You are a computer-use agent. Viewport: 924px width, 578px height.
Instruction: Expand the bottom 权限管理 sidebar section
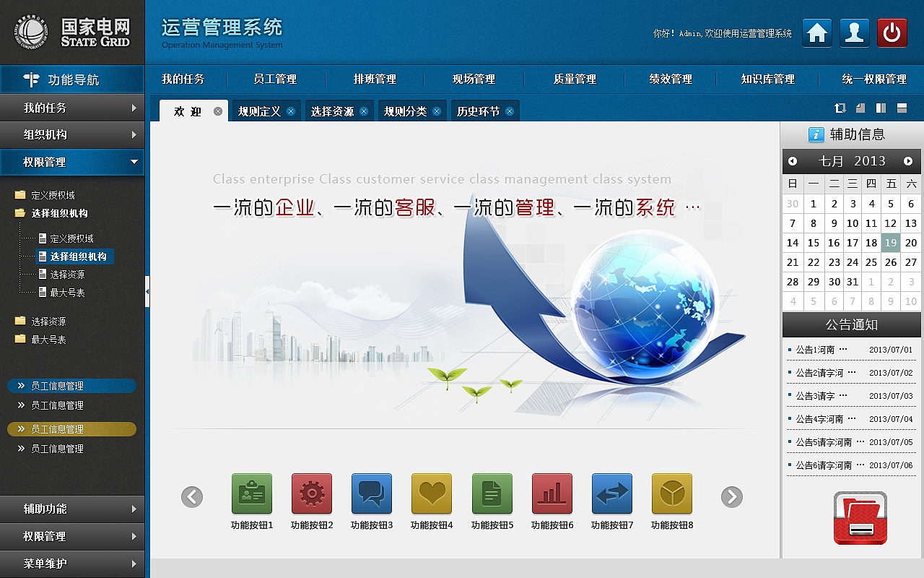pos(72,536)
